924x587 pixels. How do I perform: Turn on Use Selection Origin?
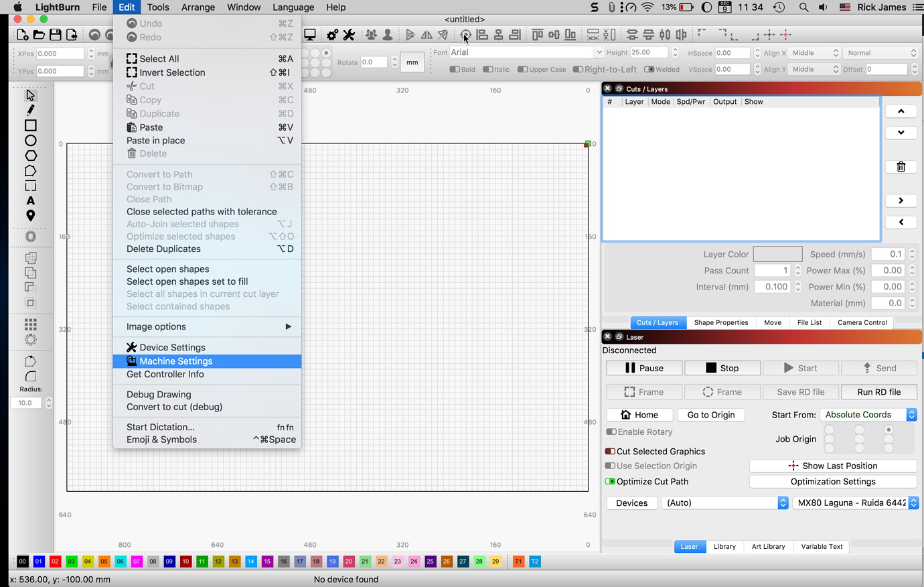[x=610, y=466]
